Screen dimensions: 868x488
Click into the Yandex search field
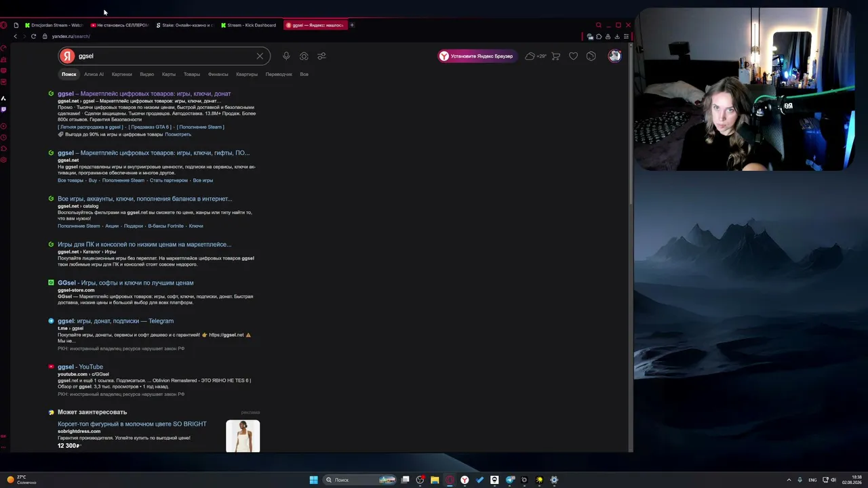[165, 56]
